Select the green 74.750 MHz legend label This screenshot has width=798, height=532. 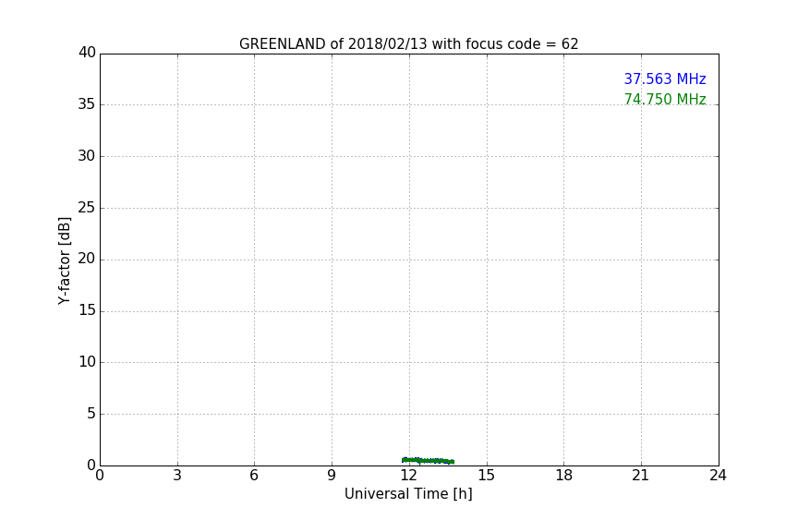[x=665, y=99]
